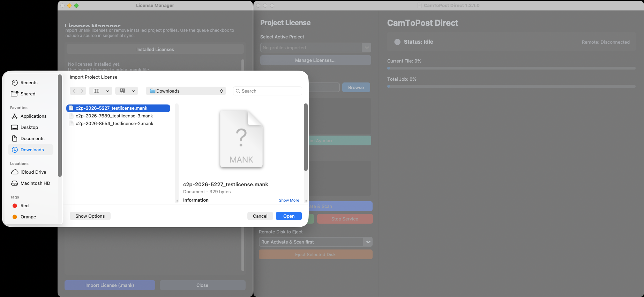Click the Search field in file dialog
Viewport: 644px width, 297px height.
pos(267,91)
